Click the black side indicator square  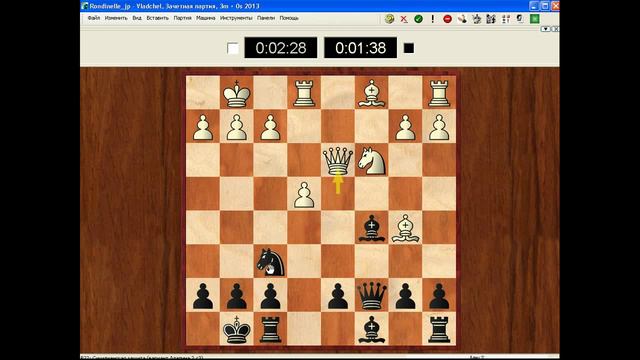[x=409, y=48]
